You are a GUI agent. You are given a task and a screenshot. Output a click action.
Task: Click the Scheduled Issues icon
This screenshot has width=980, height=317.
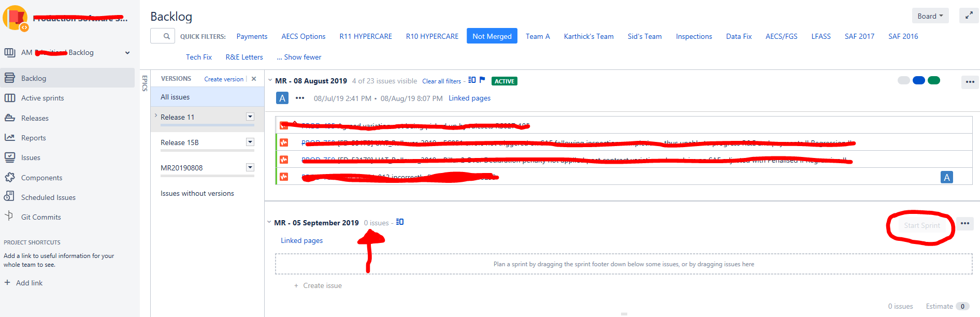point(9,196)
